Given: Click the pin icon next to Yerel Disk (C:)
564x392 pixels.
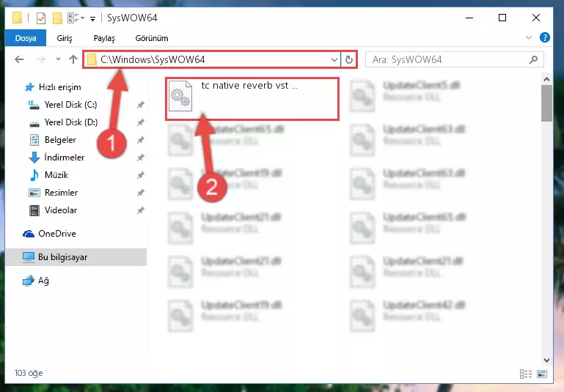Looking at the screenshot, I should (140, 105).
